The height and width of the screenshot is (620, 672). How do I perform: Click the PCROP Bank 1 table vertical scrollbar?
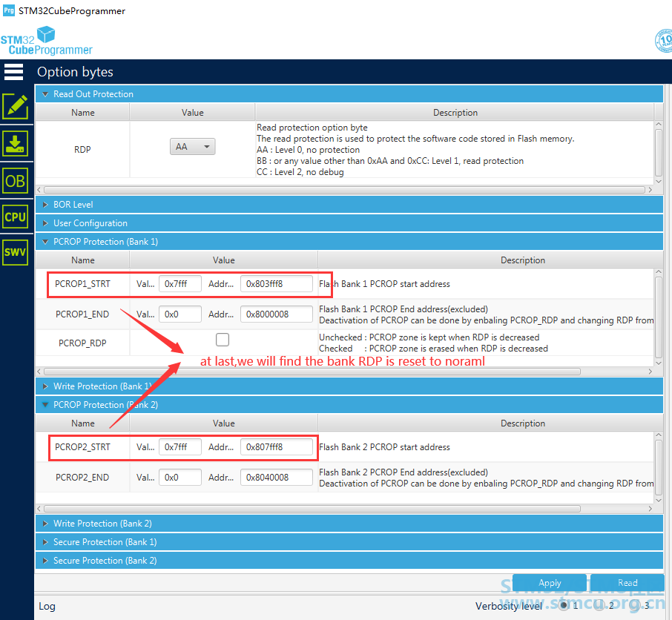[x=659, y=316]
